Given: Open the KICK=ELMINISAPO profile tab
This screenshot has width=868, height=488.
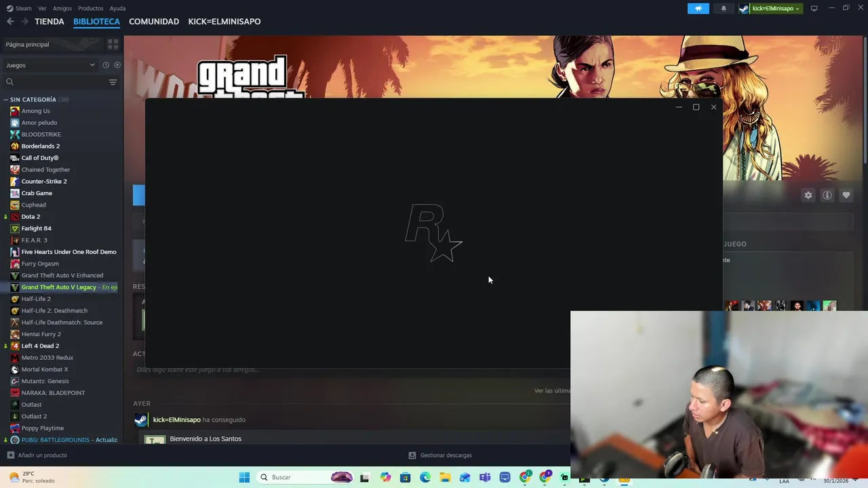Looking at the screenshot, I should [x=224, y=22].
